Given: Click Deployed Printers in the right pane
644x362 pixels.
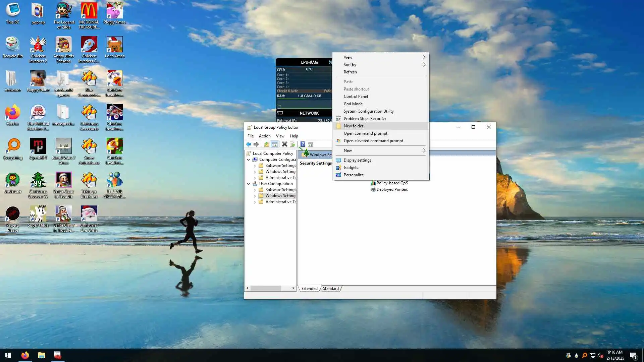Looking at the screenshot, I should 392,189.
